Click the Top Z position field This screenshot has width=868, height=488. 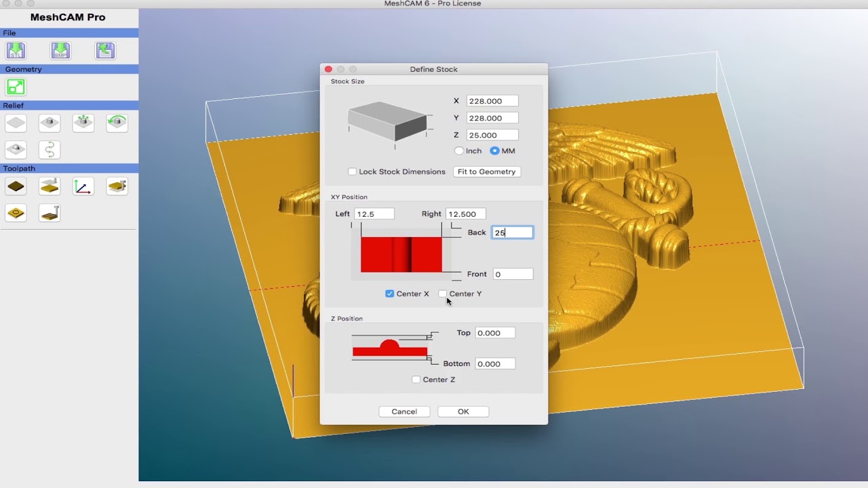pyautogui.click(x=495, y=333)
